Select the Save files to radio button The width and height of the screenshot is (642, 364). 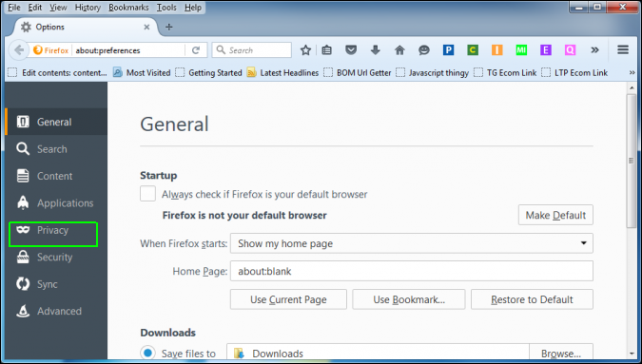[147, 353]
